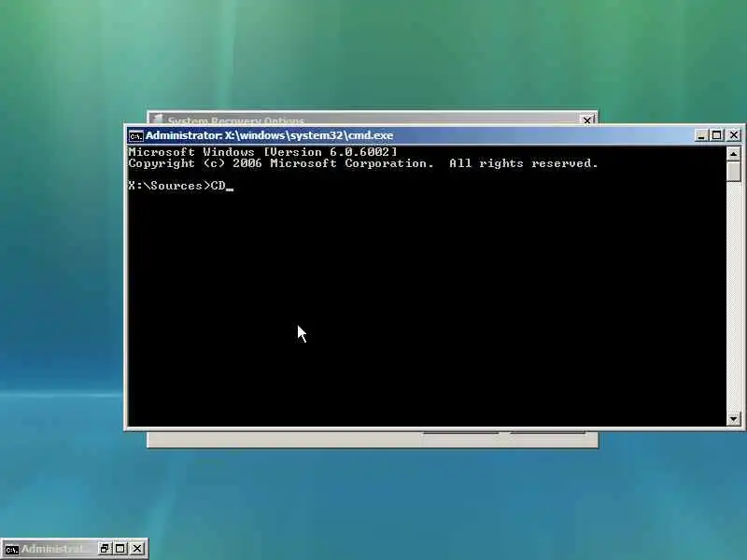Viewport: 747px width, 560px height.
Task: Maximize the minimized Administrator window
Action: (x=120, y=549)
